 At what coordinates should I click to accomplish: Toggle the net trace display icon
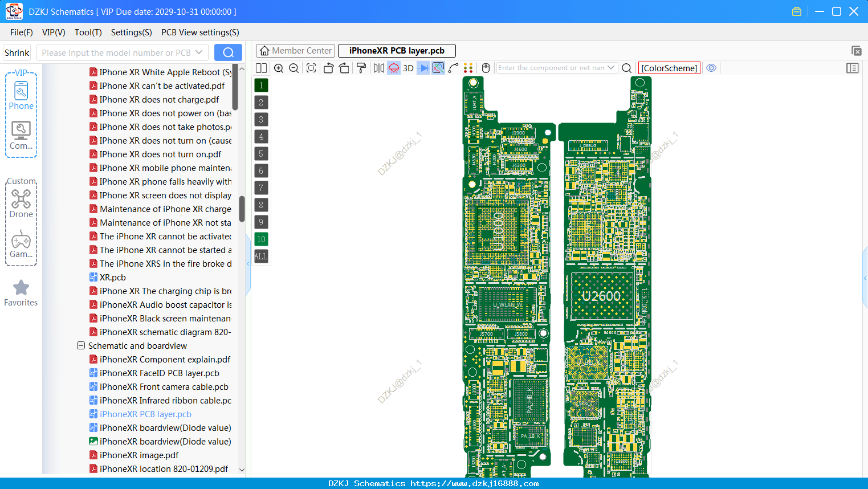coord(438,68)
